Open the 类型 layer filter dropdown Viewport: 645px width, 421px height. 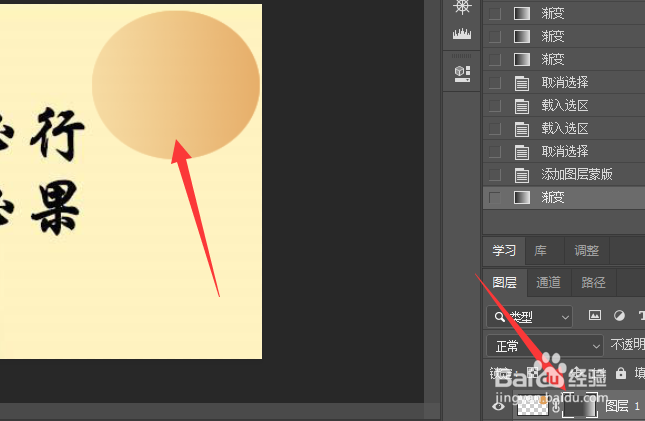point(529,316)
